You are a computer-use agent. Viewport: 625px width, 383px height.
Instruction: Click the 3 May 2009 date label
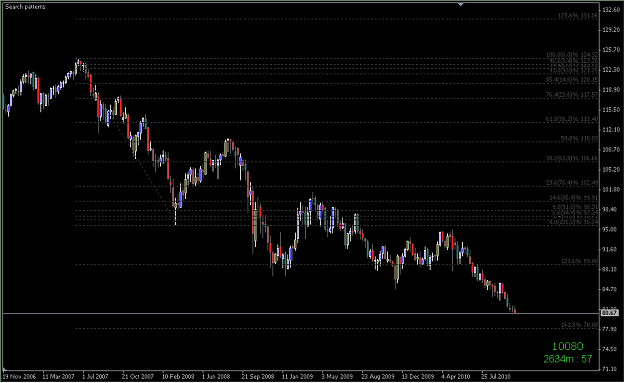(x=337, y=376)
